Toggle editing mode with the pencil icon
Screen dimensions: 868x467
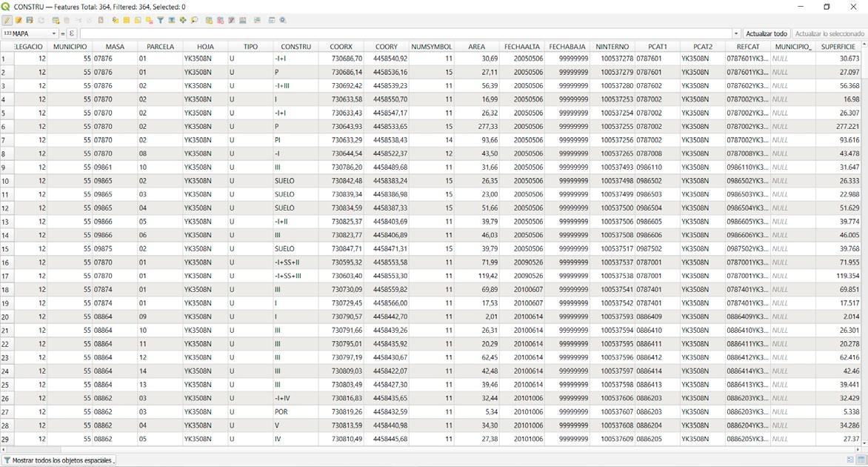pyautogui.click(x=7, y=21)
